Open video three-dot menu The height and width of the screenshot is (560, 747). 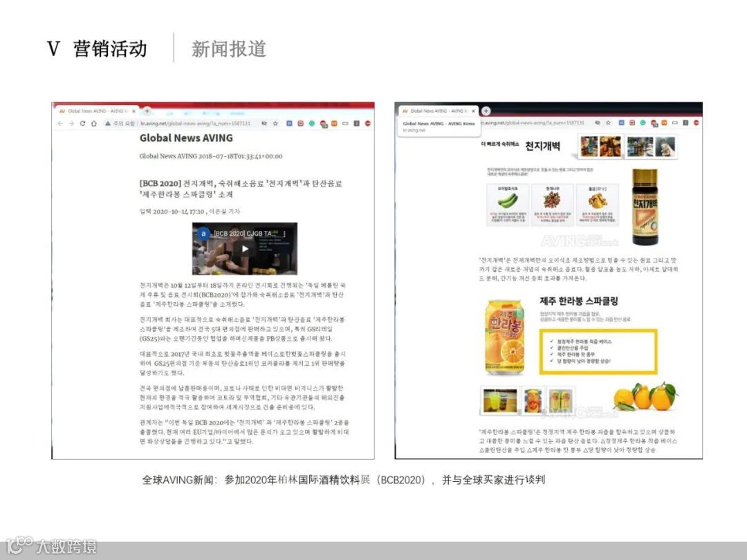pos(284,234)
